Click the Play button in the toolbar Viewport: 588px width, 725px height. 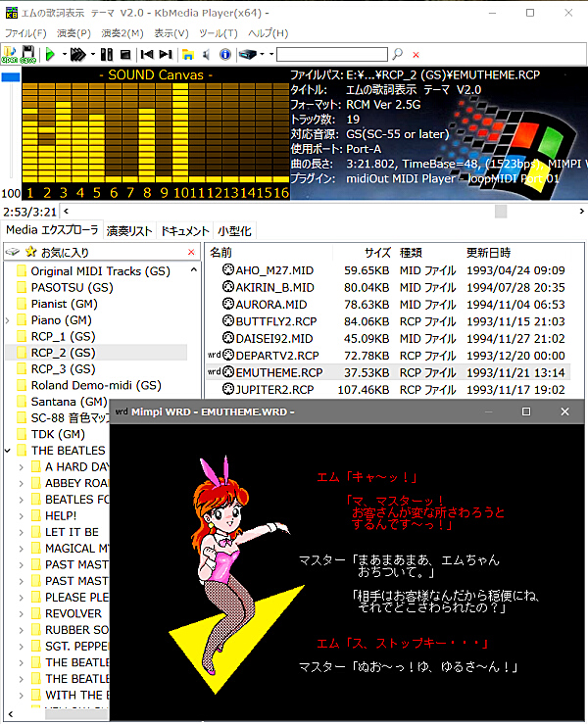tap(49, 55)
